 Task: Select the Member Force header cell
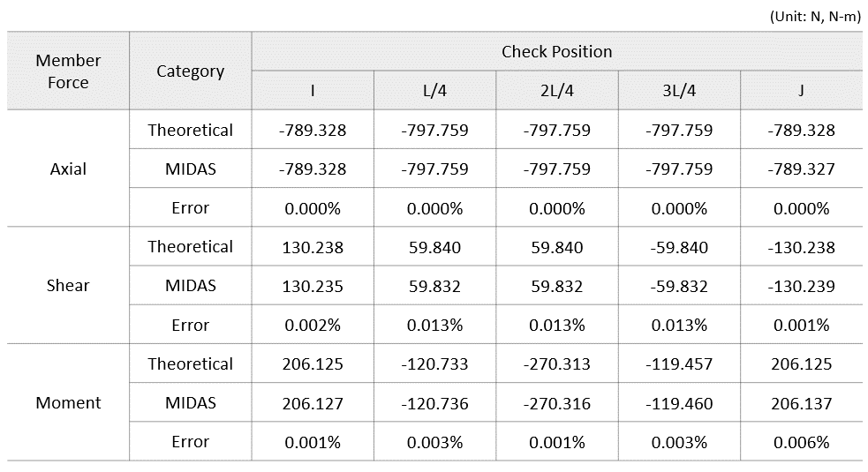click(68, 71)
